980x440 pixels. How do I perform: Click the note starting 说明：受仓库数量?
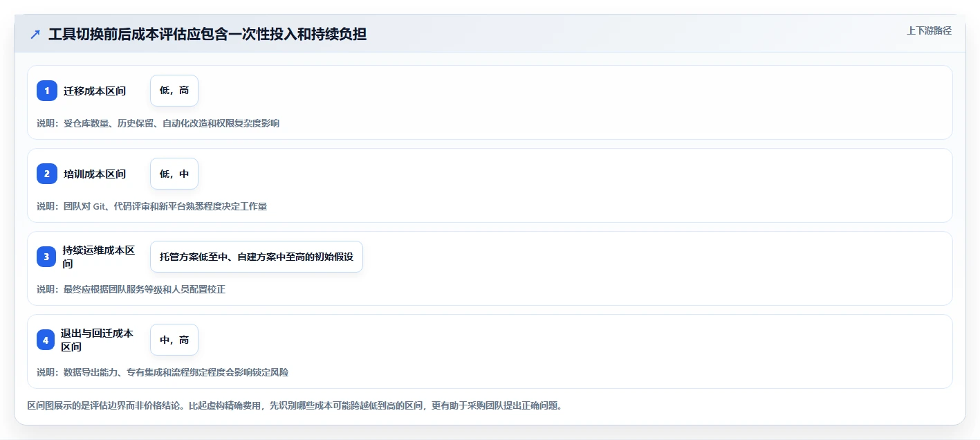pos(158,123)
